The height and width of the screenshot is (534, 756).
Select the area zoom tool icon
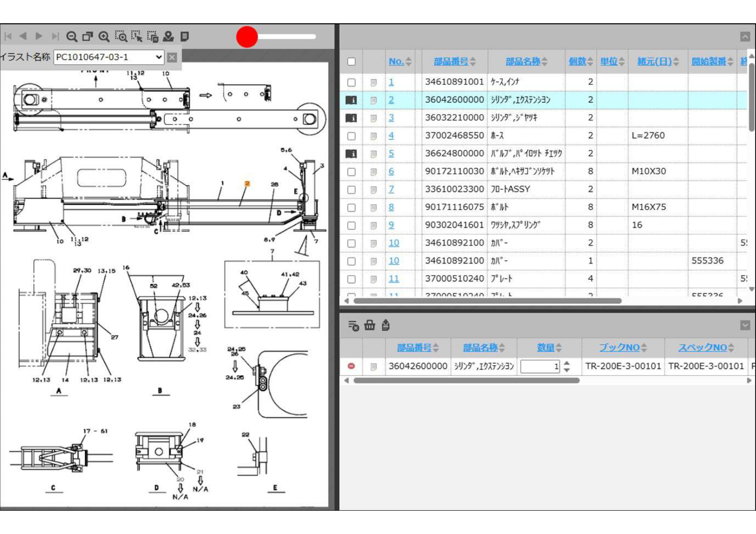coord(121,37)
